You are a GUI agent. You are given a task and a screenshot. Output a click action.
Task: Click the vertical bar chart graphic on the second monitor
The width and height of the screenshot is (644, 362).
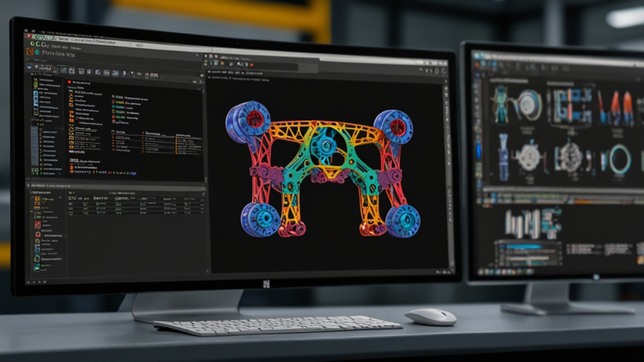click(x=523, y=224)
